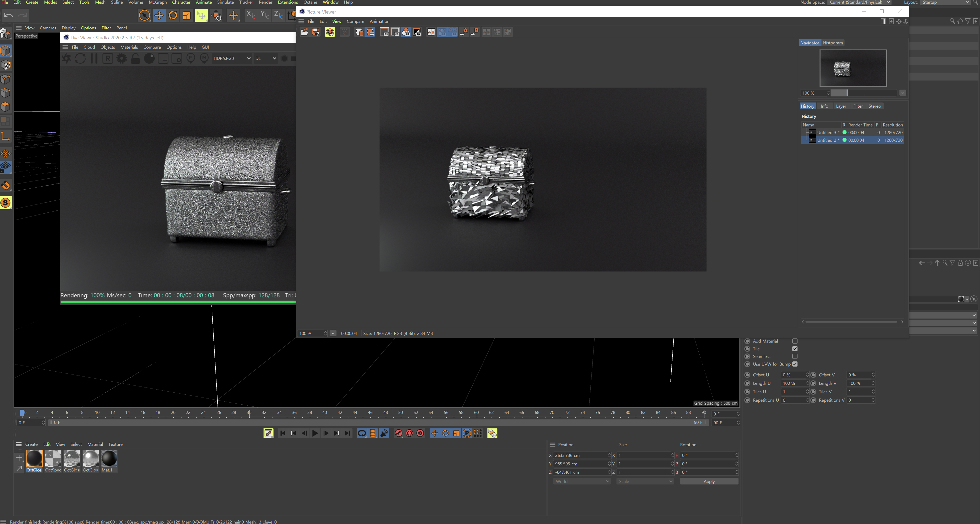The width and height of the screenshot is (980, 524).
Task: Enable the Seamless checkbox
Action: [x=795, y=357]
